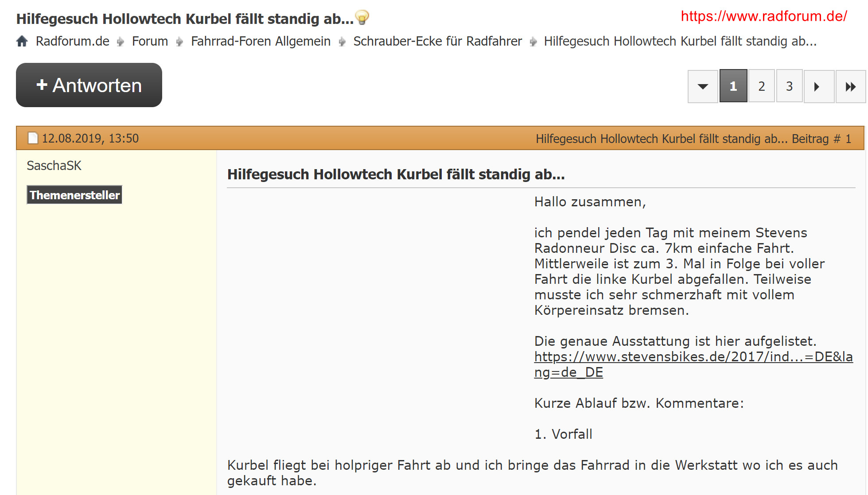
Task: Select current page 1 button
Action: [x=733, y=86]
